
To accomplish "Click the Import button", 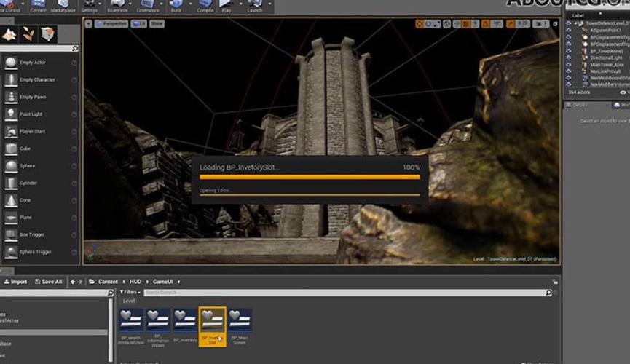I will [15, 282].
